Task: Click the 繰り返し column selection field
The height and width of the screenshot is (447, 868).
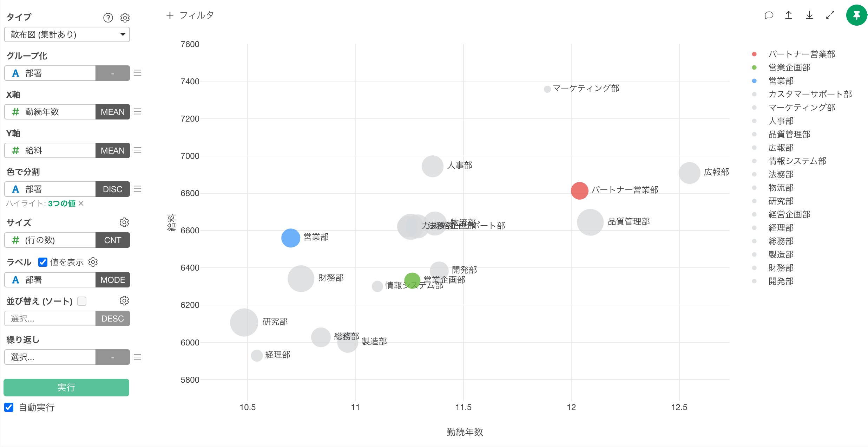Action: [x=50, y=357]
